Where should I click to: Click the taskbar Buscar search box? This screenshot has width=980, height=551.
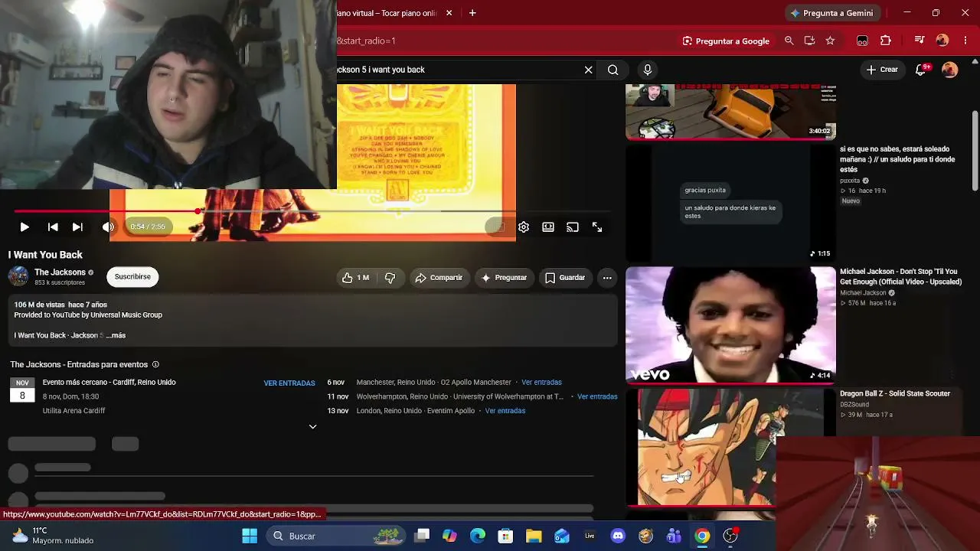[337, 536]
